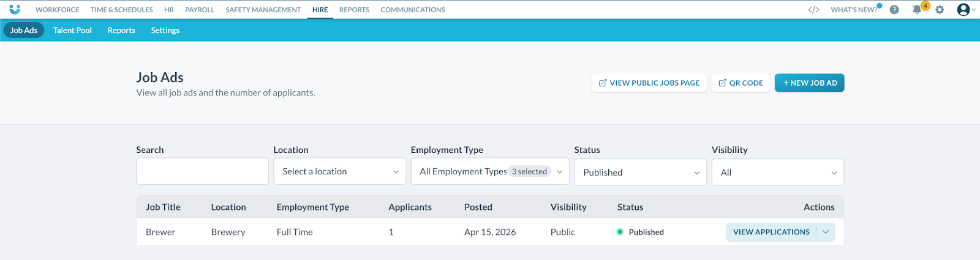
Task: Open the Payroll menu
Action: pos(200,10)
